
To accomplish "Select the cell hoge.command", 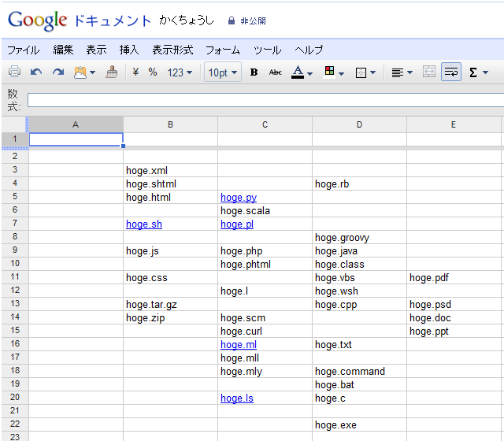I will pos(359,371).
